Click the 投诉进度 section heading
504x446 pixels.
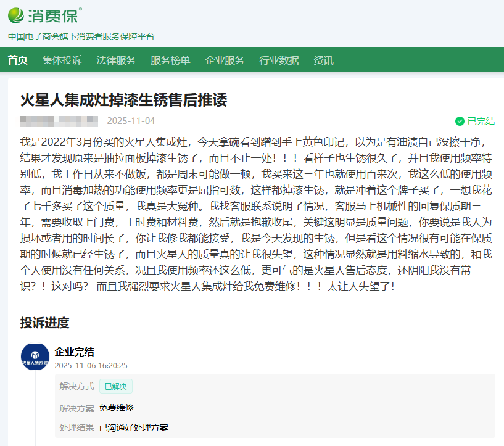pyautogui.click(x=44, y=323)
